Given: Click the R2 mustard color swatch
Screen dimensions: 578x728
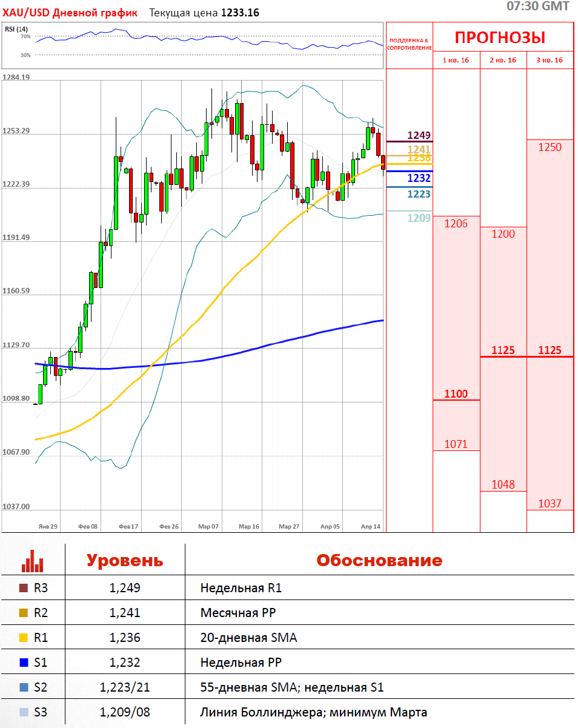Looking at the screenshot, I should pos(24,613).
